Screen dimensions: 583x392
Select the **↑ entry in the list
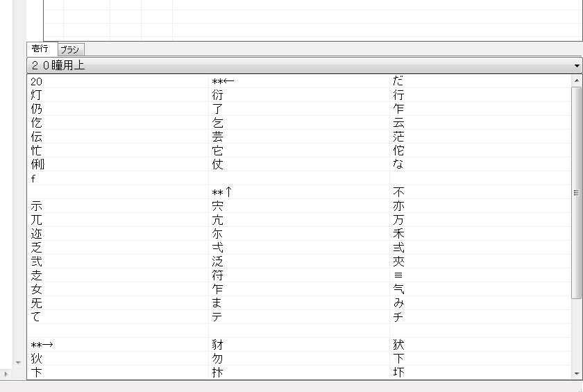[x=222, y=192]
